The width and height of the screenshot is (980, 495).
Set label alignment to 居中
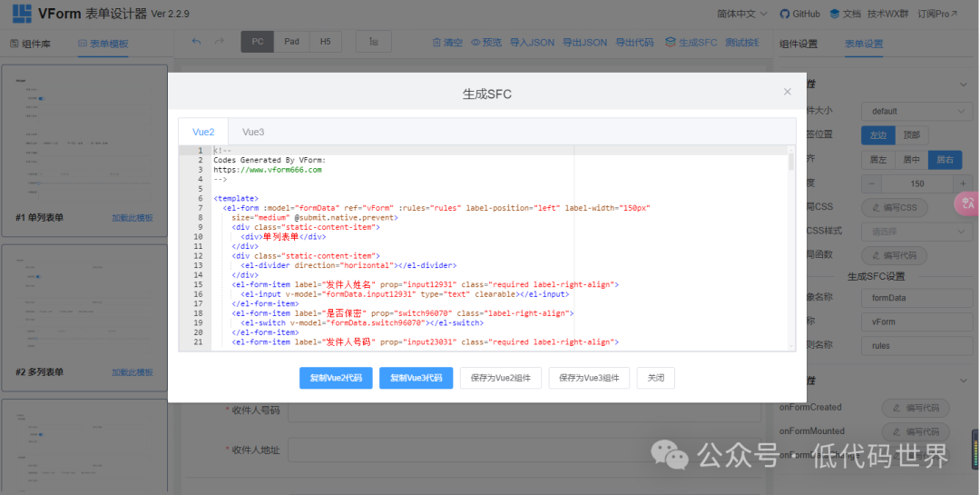(910, 159)
